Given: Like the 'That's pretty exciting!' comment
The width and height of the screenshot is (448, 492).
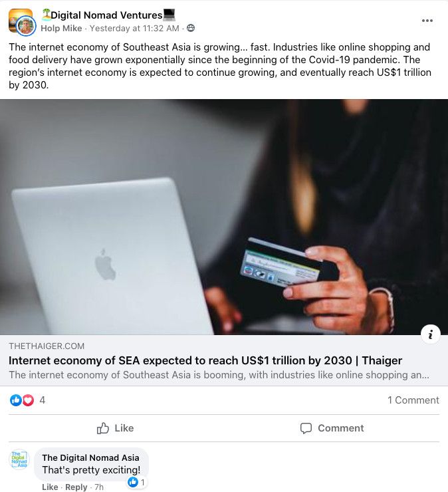Looking at the screenshot, I should tap(50, 487).
